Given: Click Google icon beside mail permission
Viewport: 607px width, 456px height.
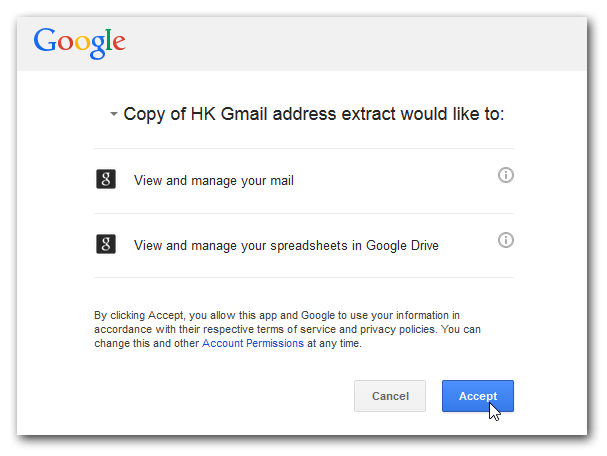Looking at the screenshot, I should [x=106, y=179].
